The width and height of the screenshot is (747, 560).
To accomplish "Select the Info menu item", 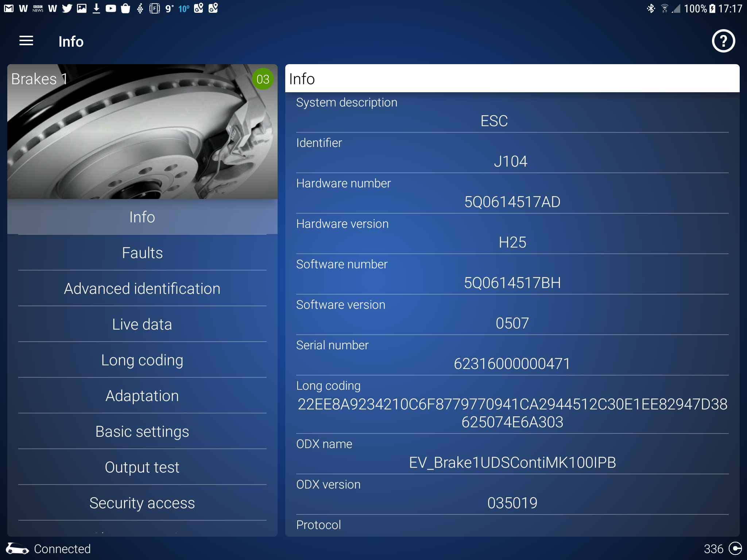I will coord(142,217).
